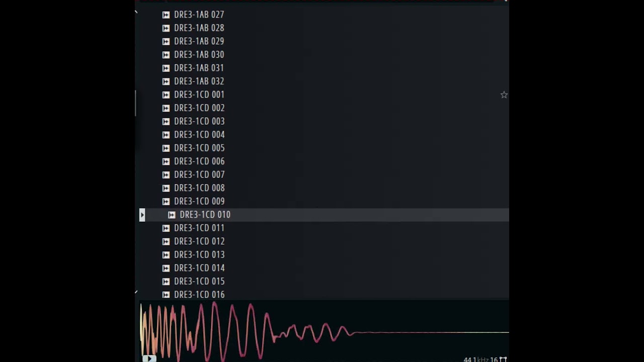Click the waveform preview display

[x=325, y=331]
